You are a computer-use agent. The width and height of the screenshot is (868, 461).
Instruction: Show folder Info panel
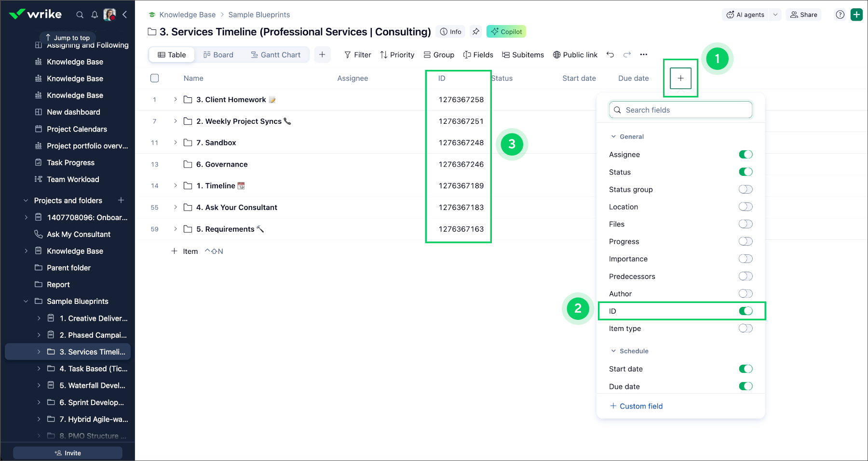[450, 32]
